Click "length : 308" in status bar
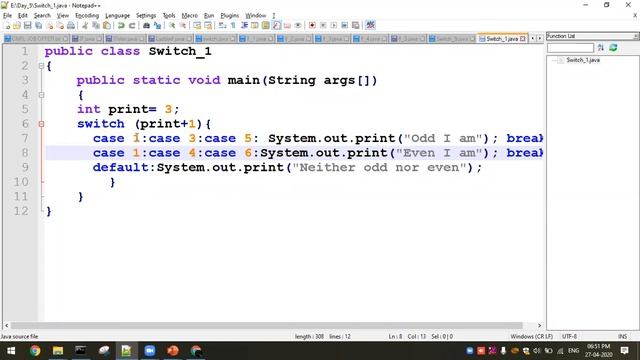640x360 pixels. tap(309, 336)
